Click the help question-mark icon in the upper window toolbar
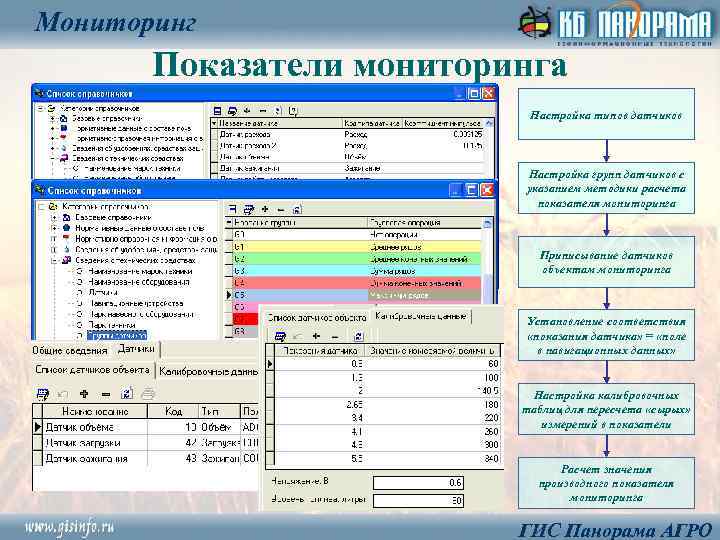Viewport: 720px width, 540px height. 293,111
